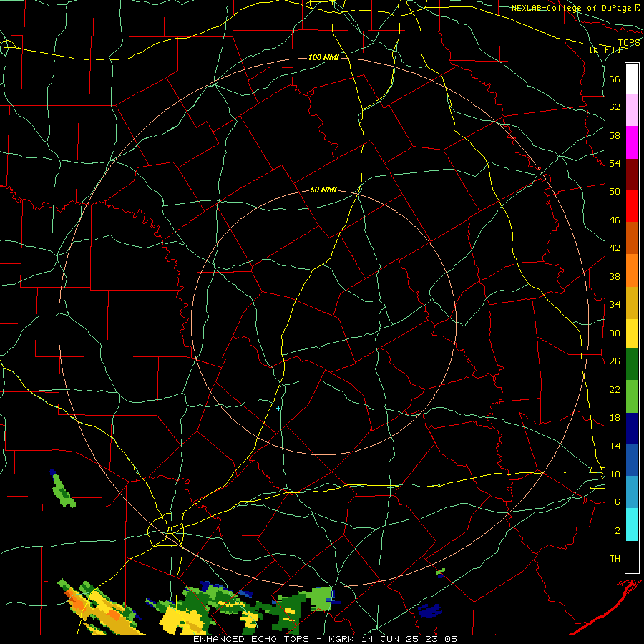Click the ENHANCED ECHO TOPS title text
The width and height of the screenshot is (644, 644).
tap(251, 639)
